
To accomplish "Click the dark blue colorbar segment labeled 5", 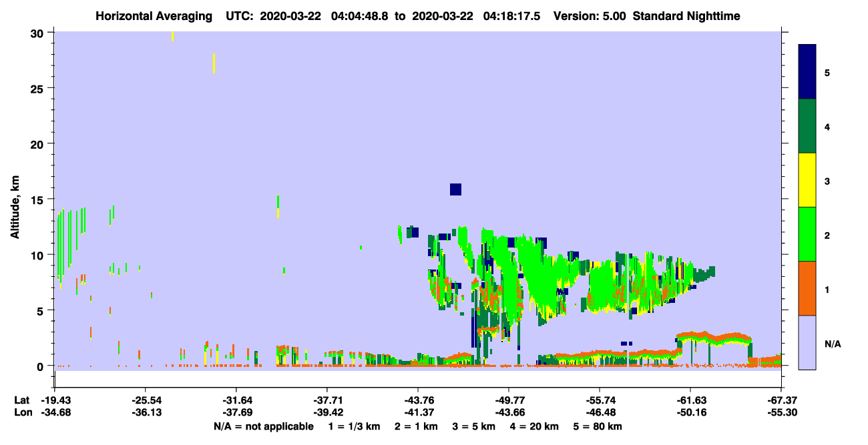I will [x=807, y=72].
